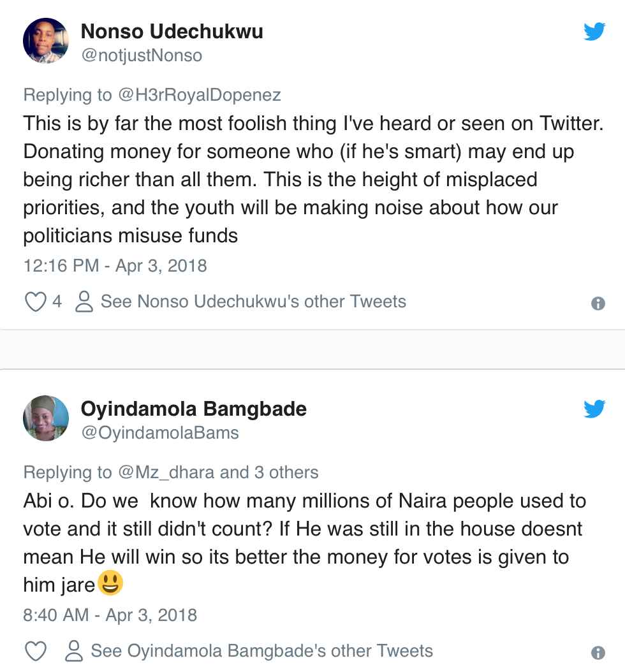
Task: Like Oyindamola Bamgbade's tweet with heart icon
Action: [x=35, y=652]
